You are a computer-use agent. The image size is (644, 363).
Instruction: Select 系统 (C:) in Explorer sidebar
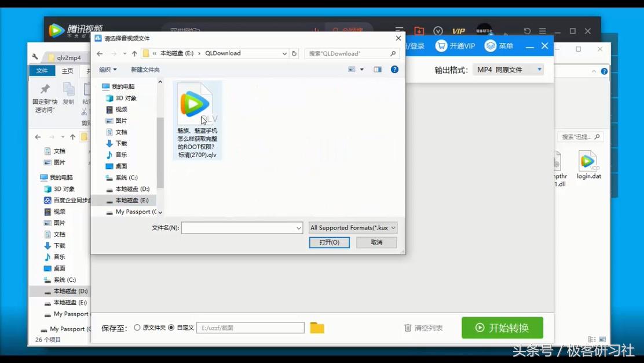tap(60, 279)
